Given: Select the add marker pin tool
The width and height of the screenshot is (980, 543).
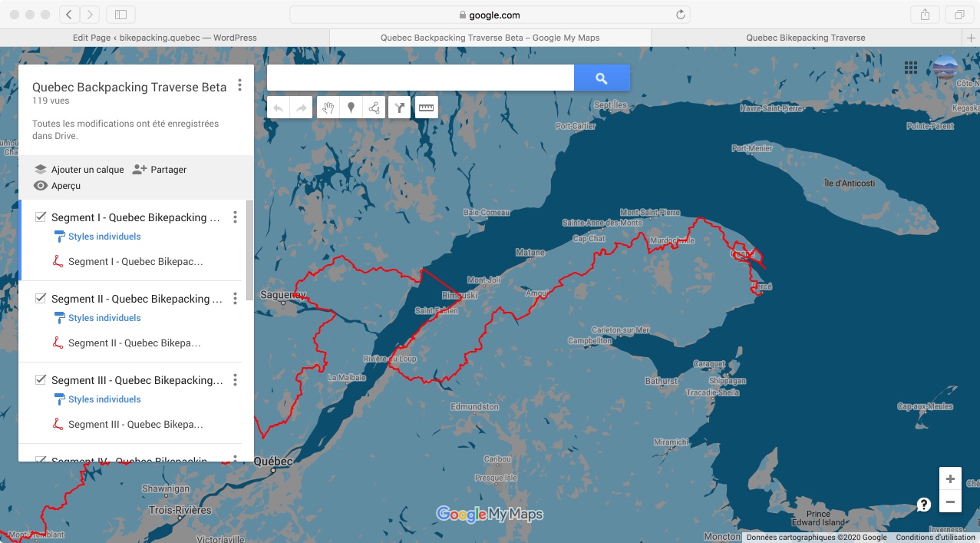Looking at the screenshot, I should coord(351,108).
